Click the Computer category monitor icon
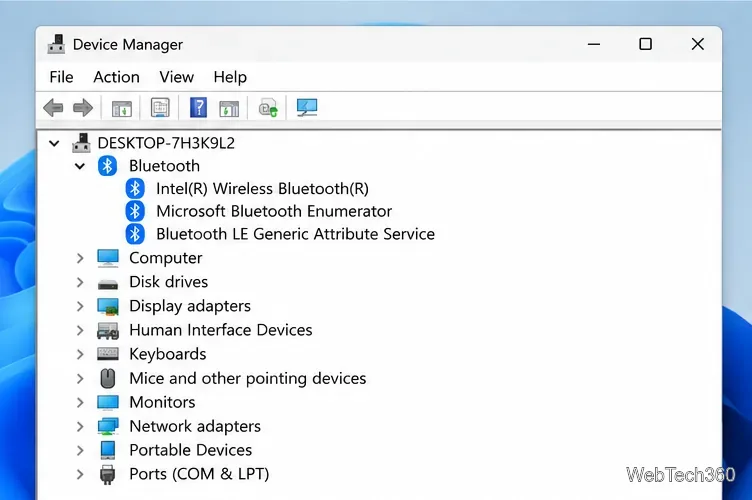 pos(108,258)
